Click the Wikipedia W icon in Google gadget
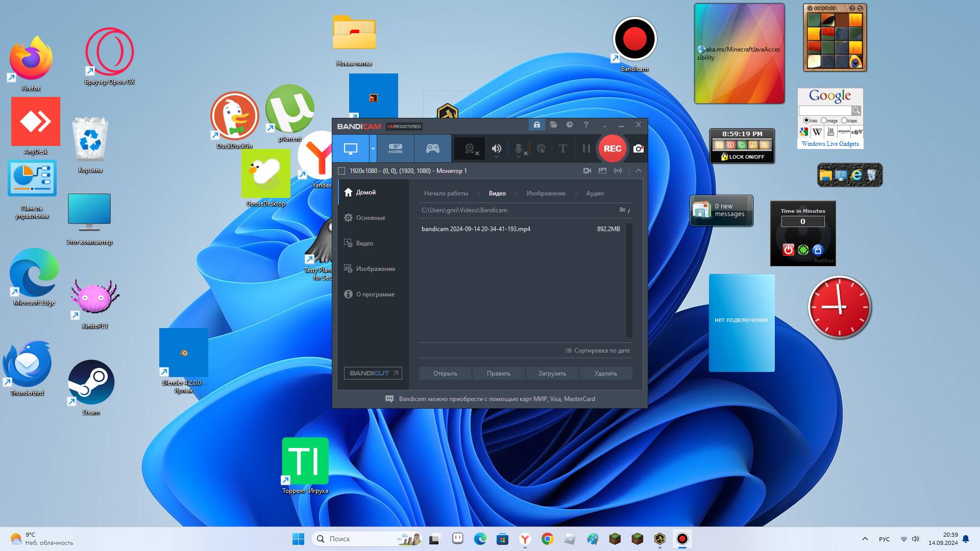Image resolution: width=980 pixels, height=551 pixels. click(817, 132)
